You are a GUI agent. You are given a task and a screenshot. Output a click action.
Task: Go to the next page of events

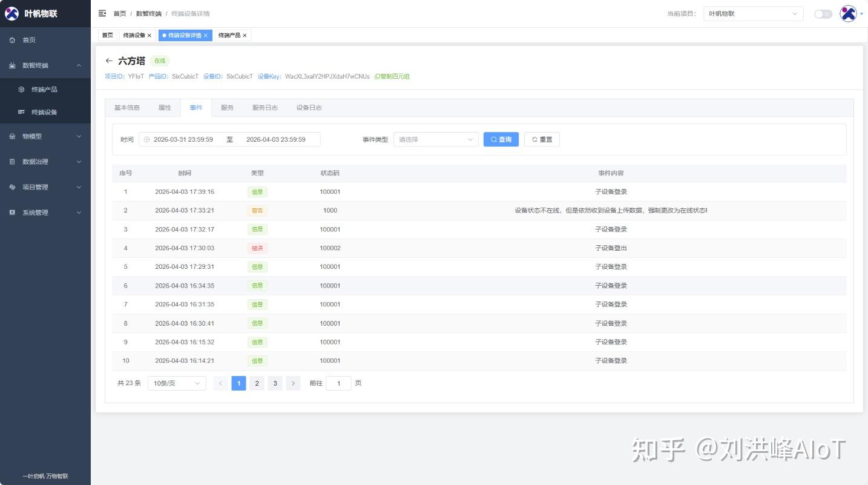pos(294,383)
